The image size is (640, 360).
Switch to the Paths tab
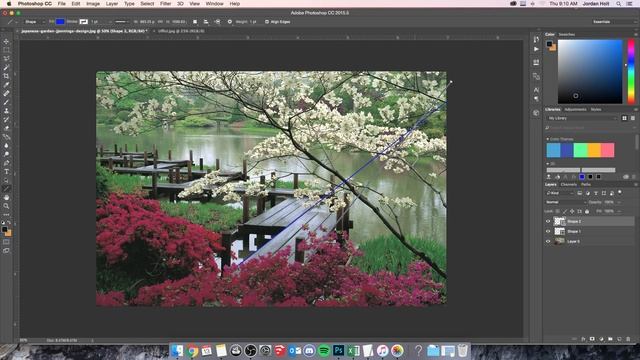point(586,184)
